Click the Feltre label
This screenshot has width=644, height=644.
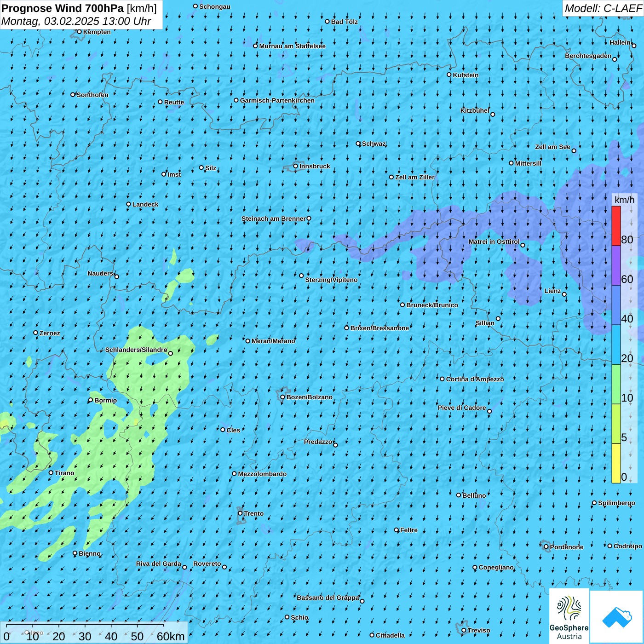click(409, 530)
